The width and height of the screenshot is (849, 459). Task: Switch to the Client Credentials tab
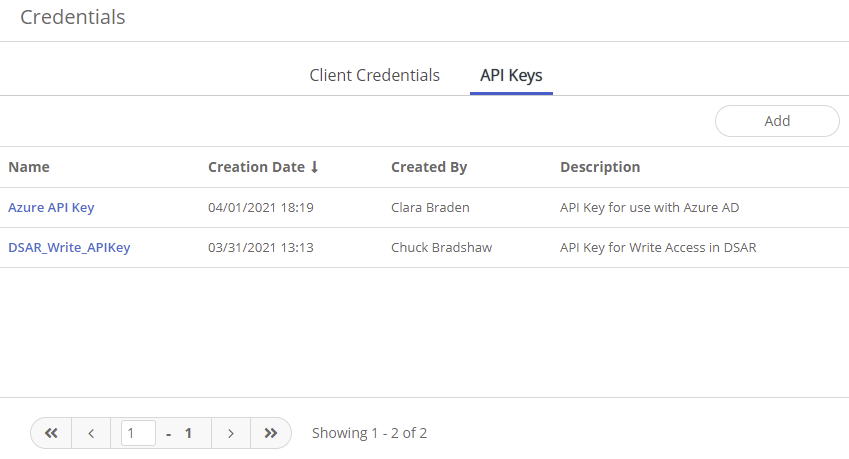pos(374,75)
